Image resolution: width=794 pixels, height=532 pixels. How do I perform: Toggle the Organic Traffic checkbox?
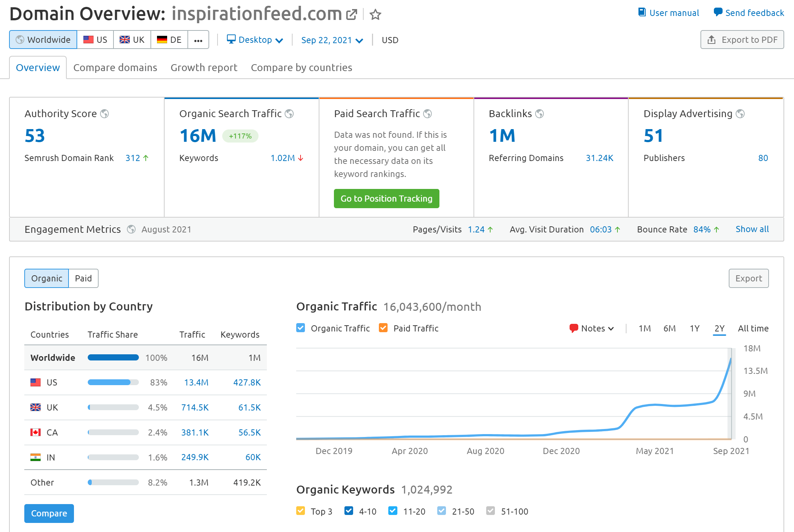pos(301,328)
